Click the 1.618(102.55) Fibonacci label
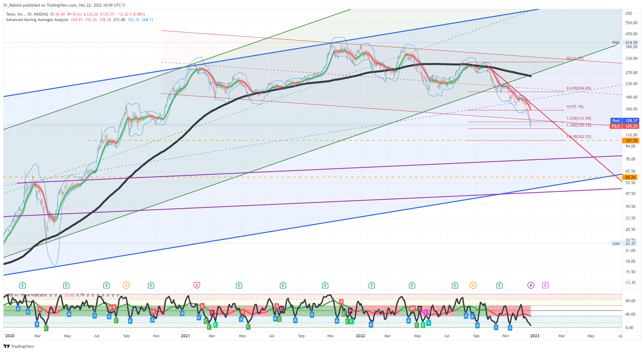The image size is (644, 352). point(579,137)
